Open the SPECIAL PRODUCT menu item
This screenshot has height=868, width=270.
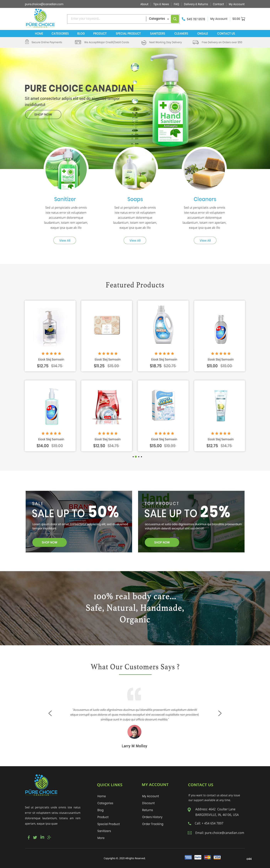tap(128, 34)
